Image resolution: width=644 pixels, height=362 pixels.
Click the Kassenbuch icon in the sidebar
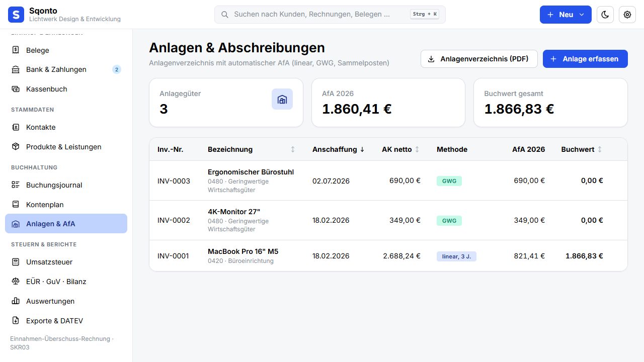(16, 89)
